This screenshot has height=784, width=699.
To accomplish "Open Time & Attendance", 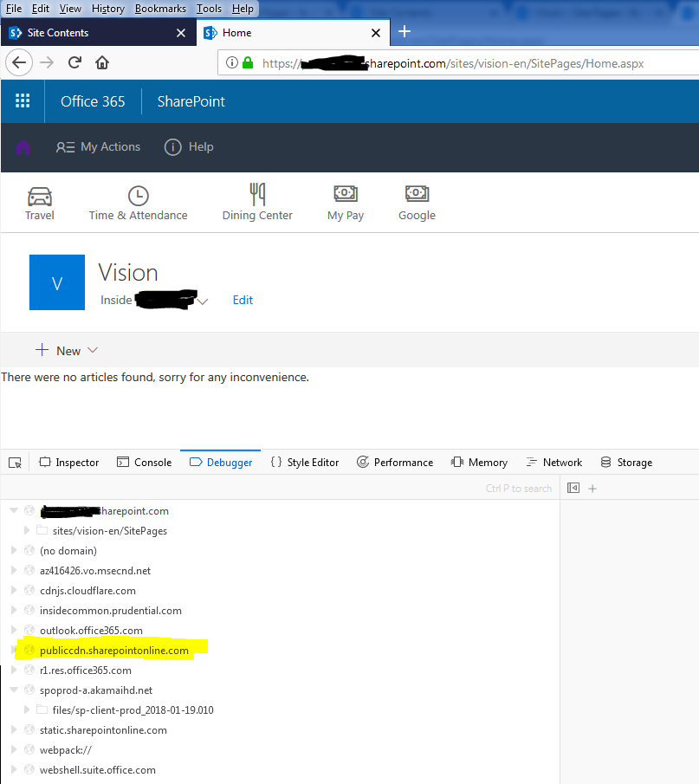I will pyautogui.click(x=138, y=196).
